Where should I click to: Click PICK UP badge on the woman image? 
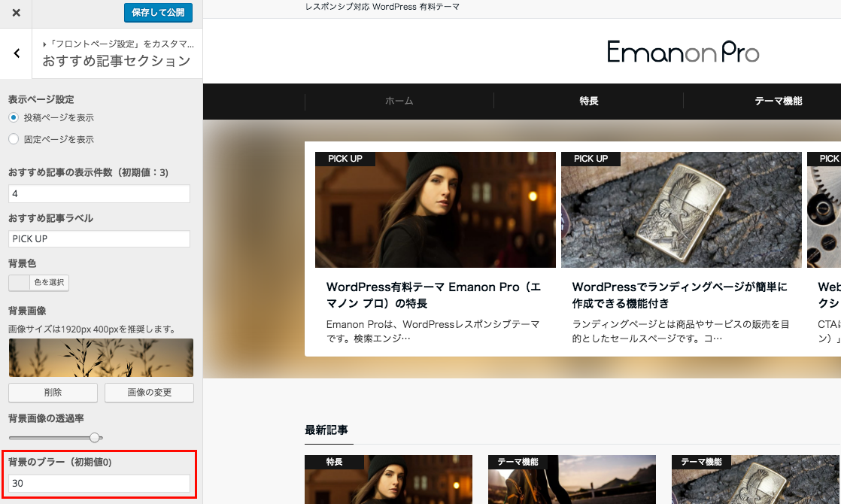pos(345,159)
